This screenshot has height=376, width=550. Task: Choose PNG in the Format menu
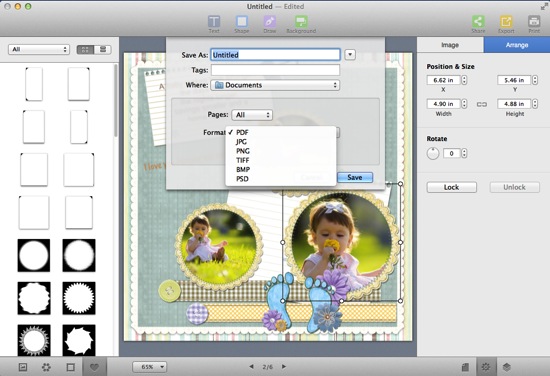click(x=281, y=151)
